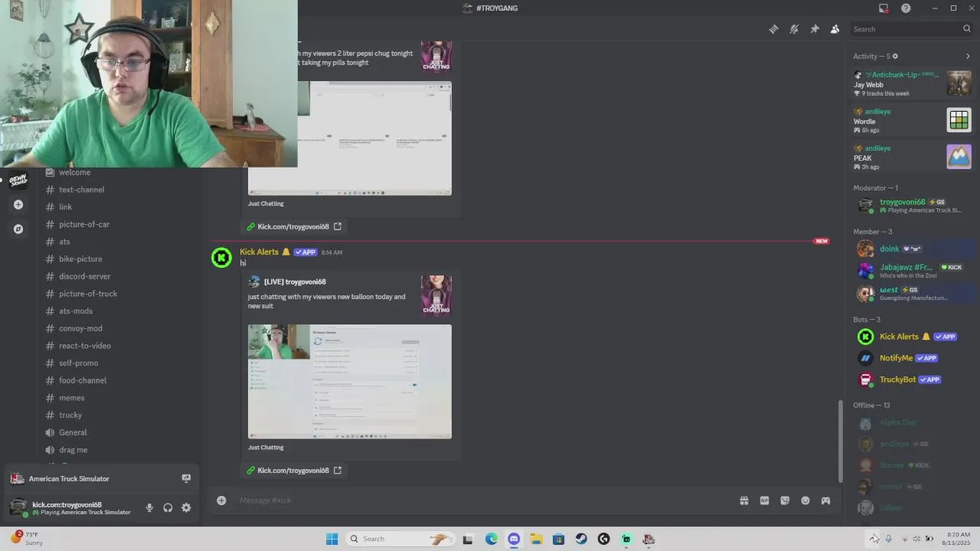Toggle notification settings bell in header

coord(794,29)
